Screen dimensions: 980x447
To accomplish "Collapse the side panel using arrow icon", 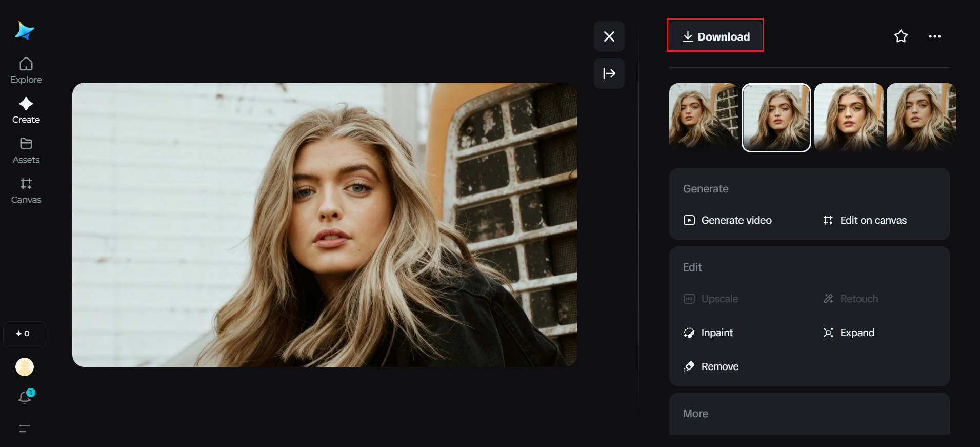I will [x=609, y=73].
